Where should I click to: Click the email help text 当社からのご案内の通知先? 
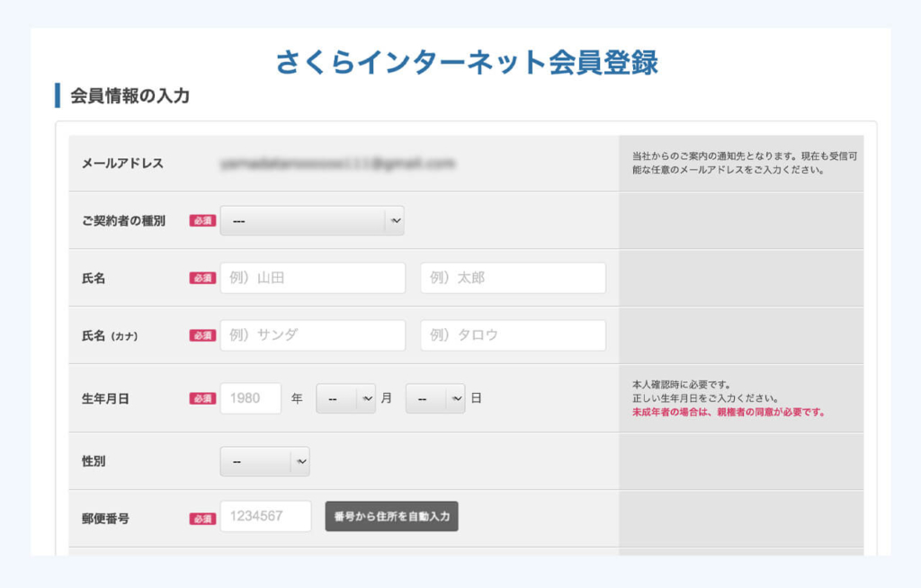[744, 164]
